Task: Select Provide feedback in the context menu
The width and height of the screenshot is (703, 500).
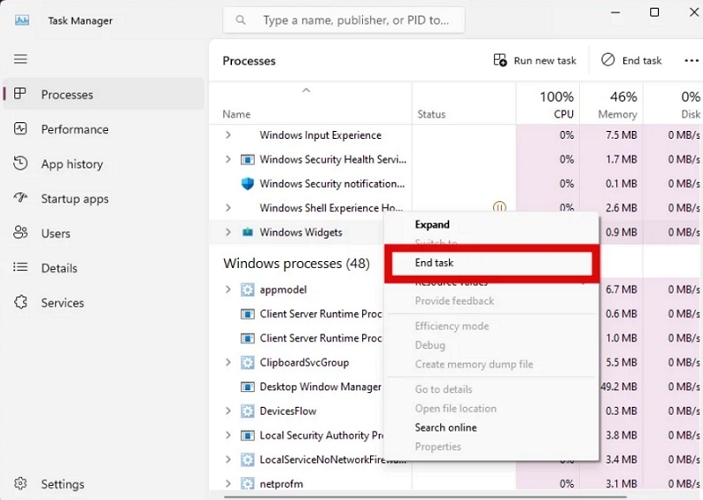Action: [x=491, y=301]
